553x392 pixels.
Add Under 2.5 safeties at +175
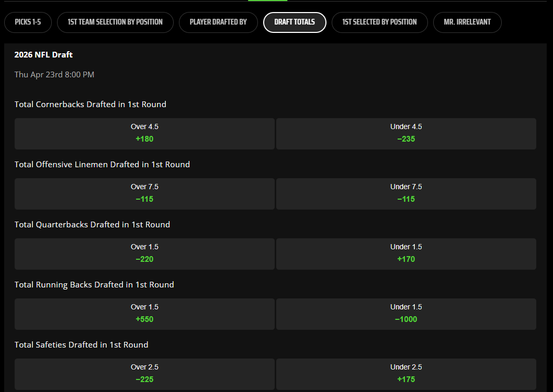pos(406,374)
